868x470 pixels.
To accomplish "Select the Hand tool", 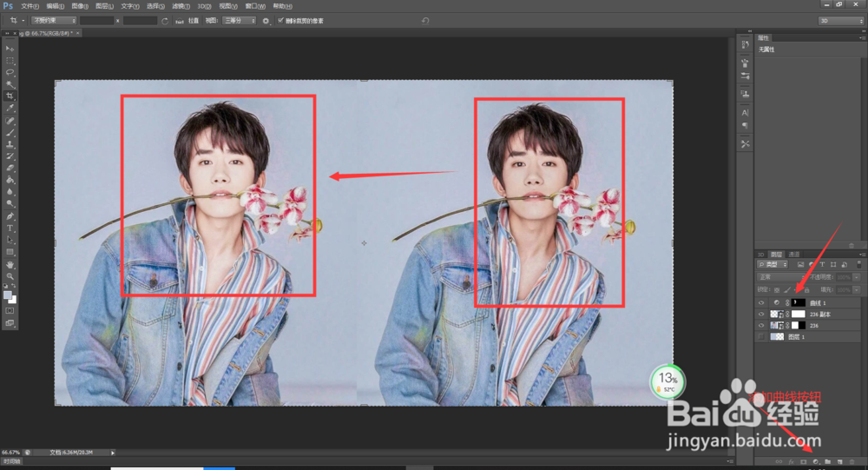I will pyautogui.click(x=10, y=265).
